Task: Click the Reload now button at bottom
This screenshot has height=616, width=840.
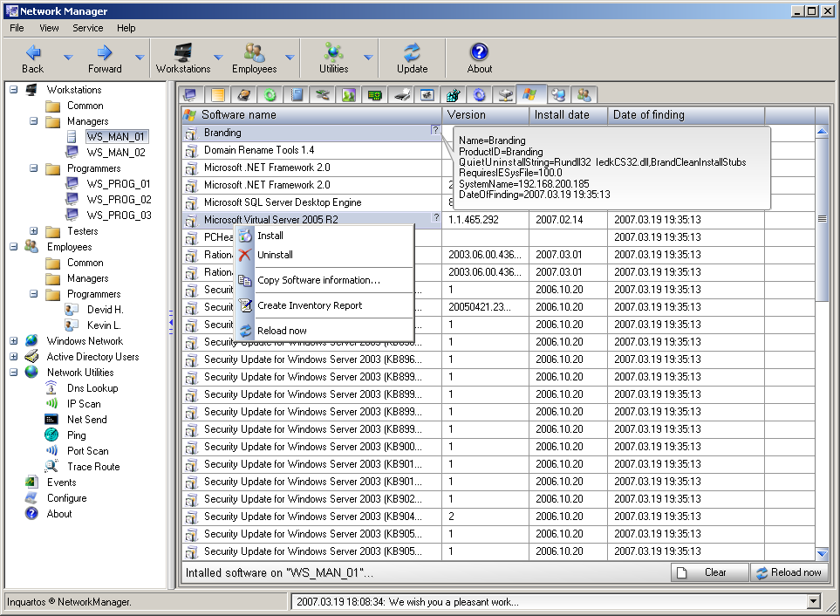Action: (789, 572)
